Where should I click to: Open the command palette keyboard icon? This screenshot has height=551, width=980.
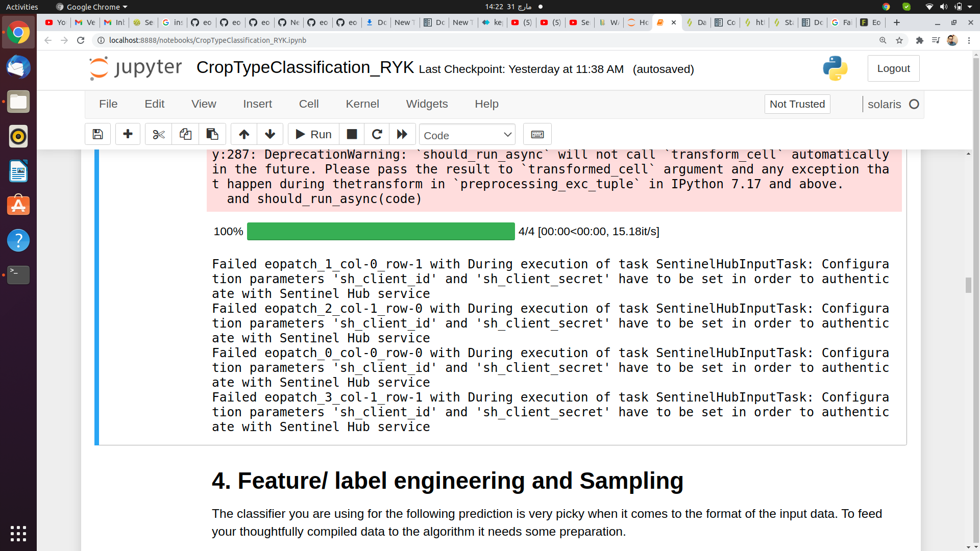point(537,134)
